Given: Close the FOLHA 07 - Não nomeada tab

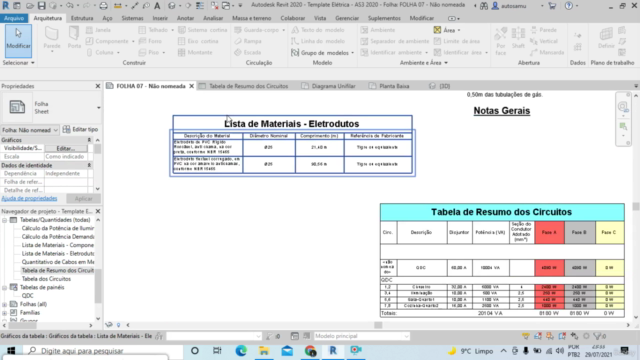Looking at the screenshot, I should [x=191, y=86].
